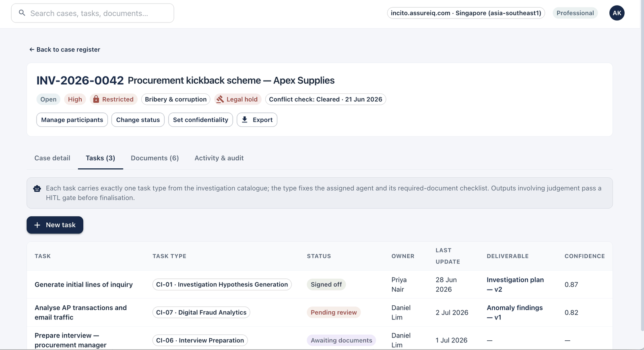Click the Owner column header
This screenshot has height=350, width=644.
point(403,256)
